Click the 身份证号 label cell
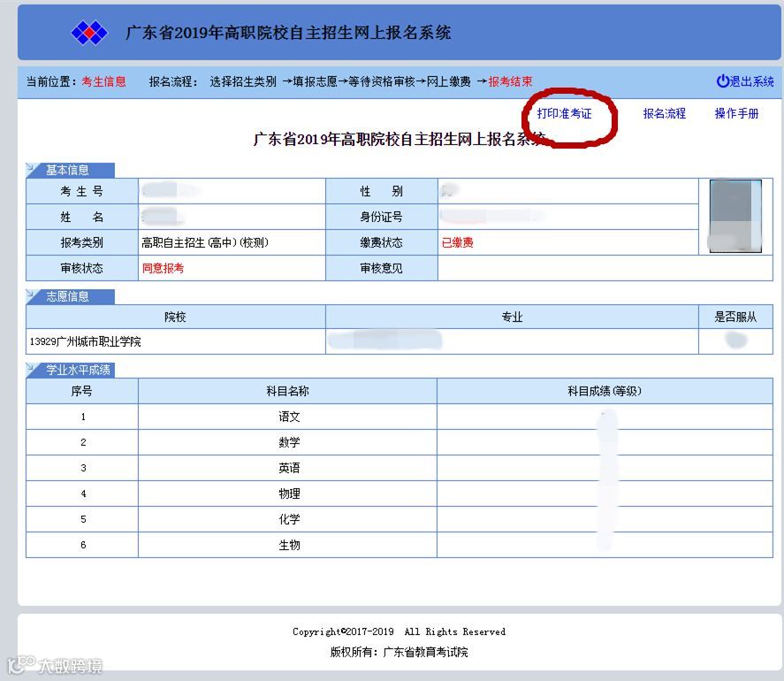The width and height of the screenshot is (784, 681). (x=382, y=217)
